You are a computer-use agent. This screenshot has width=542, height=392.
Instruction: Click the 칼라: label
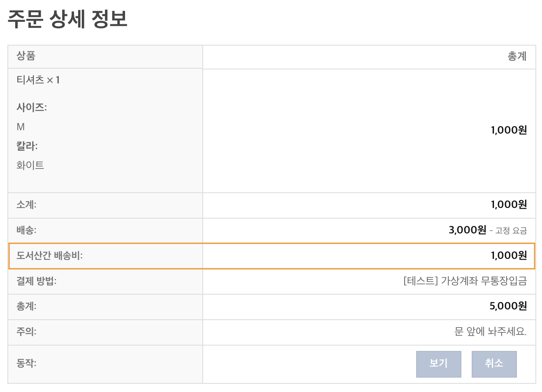[x=27, y=146]
